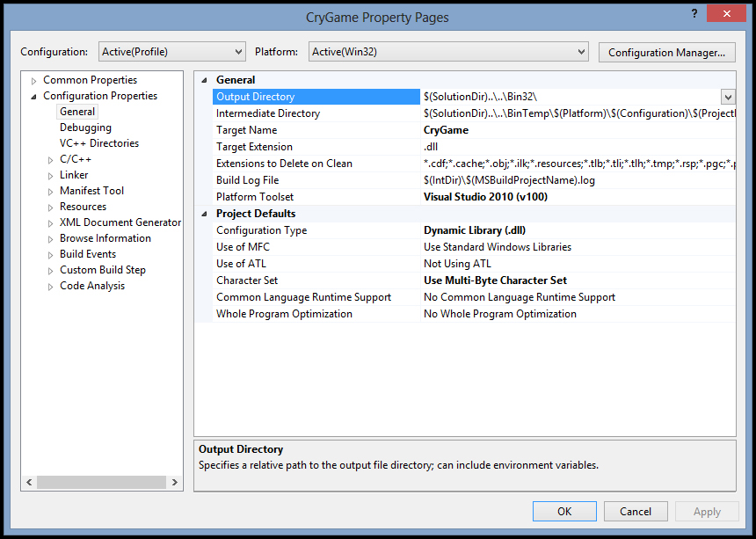This screenshot has width=756, height=539.
Task: Click the tree scrollbar left arrow
Action: pos(29,482)
